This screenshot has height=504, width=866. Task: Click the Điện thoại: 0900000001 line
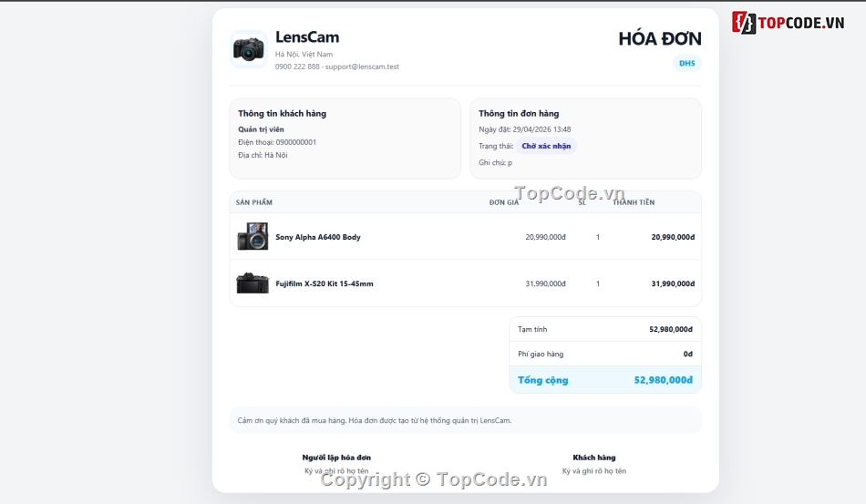click(x=277, y=142)
